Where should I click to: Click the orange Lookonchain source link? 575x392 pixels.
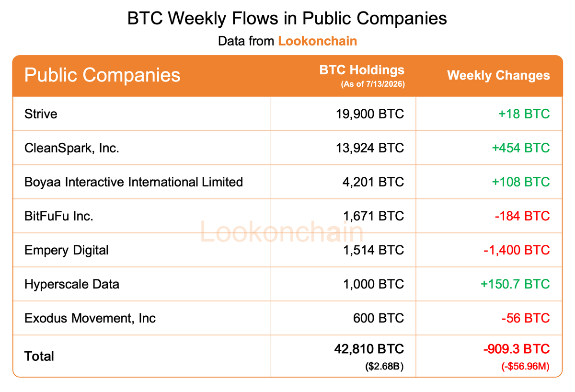tap(317, 41)
